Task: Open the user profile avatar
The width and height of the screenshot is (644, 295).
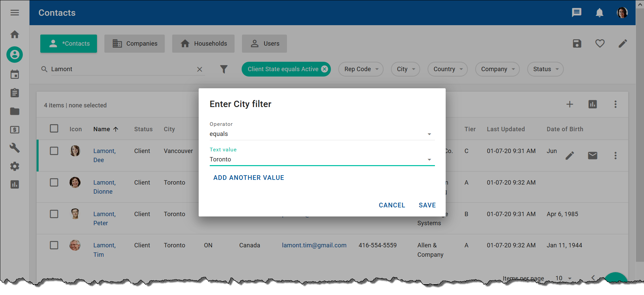Action: pos(622,13)
